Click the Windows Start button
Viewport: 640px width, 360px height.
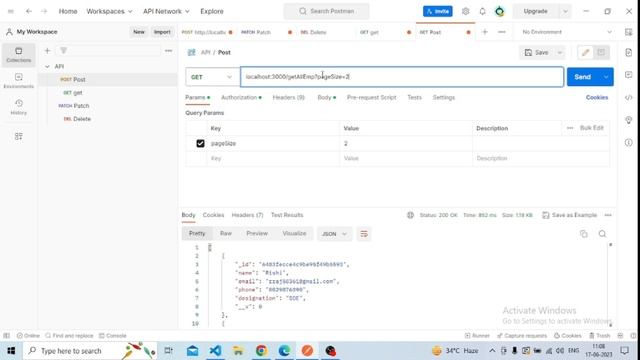11,351
